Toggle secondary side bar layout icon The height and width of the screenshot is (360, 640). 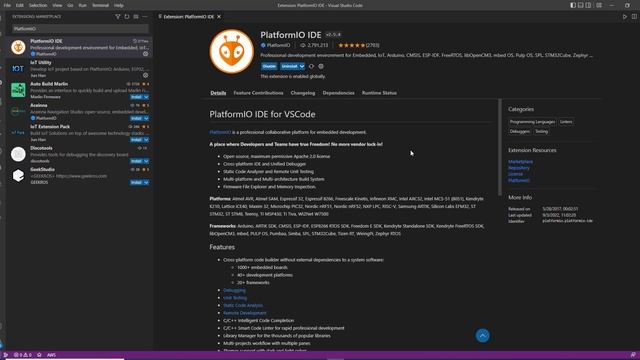[x=588, y=5]
